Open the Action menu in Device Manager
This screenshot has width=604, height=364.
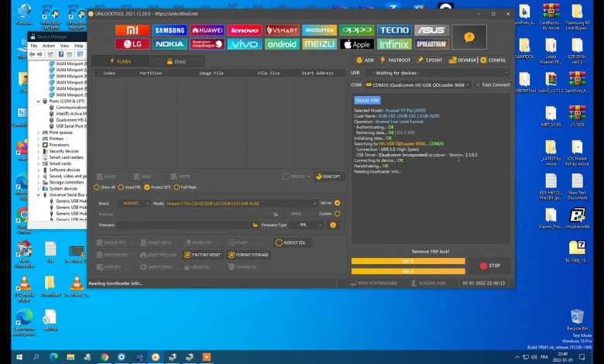(49, 46)
